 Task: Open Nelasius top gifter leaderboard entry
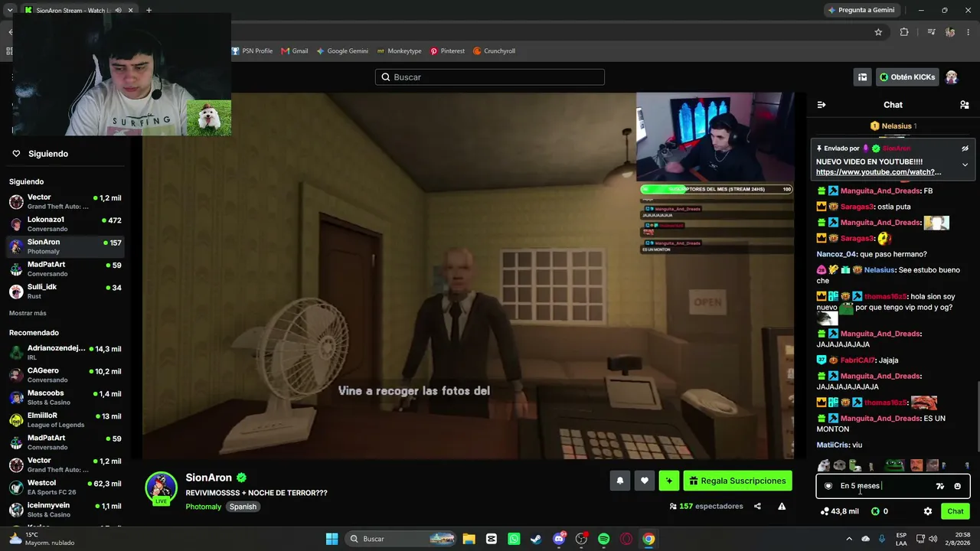point(893,126)
